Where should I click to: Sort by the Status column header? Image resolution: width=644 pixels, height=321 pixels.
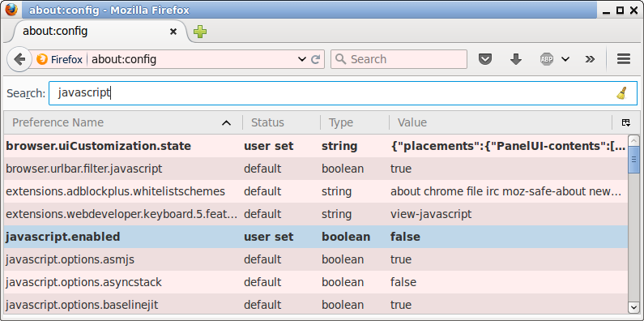[281, 122]
